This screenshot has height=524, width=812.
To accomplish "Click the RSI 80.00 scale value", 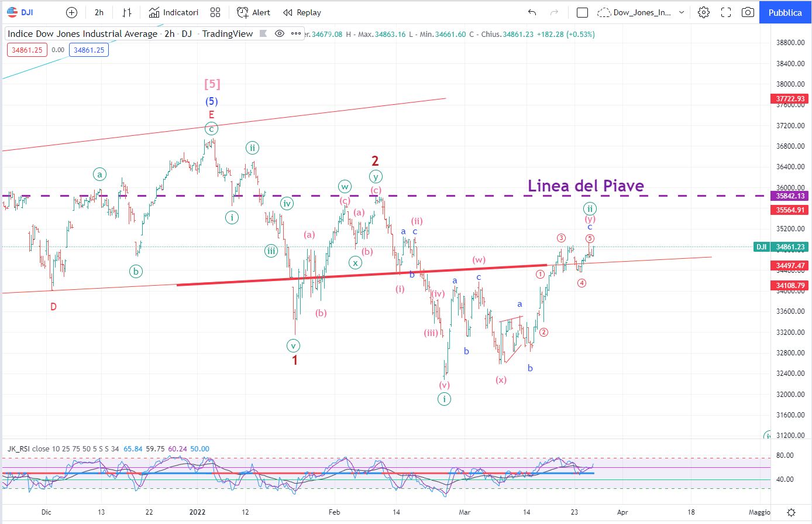I will point(785,455).
